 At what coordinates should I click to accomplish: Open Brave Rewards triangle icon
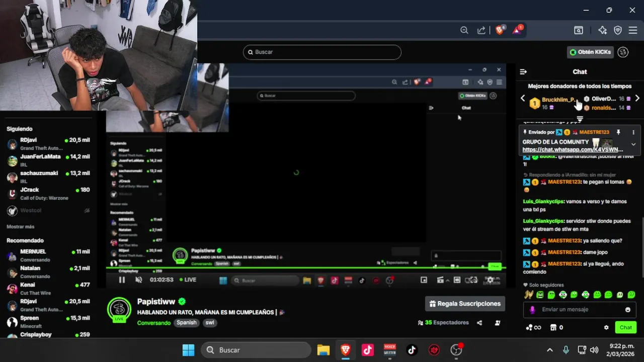pyautogui.click(x=517, y=30)
